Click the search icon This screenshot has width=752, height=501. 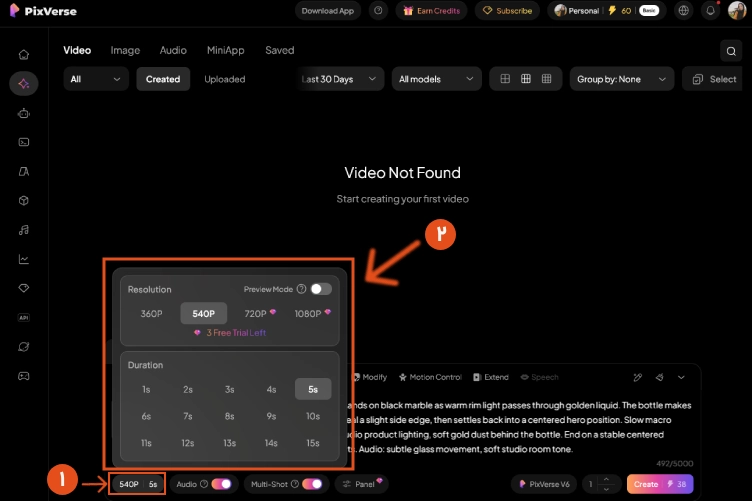[x=731, y=51]
